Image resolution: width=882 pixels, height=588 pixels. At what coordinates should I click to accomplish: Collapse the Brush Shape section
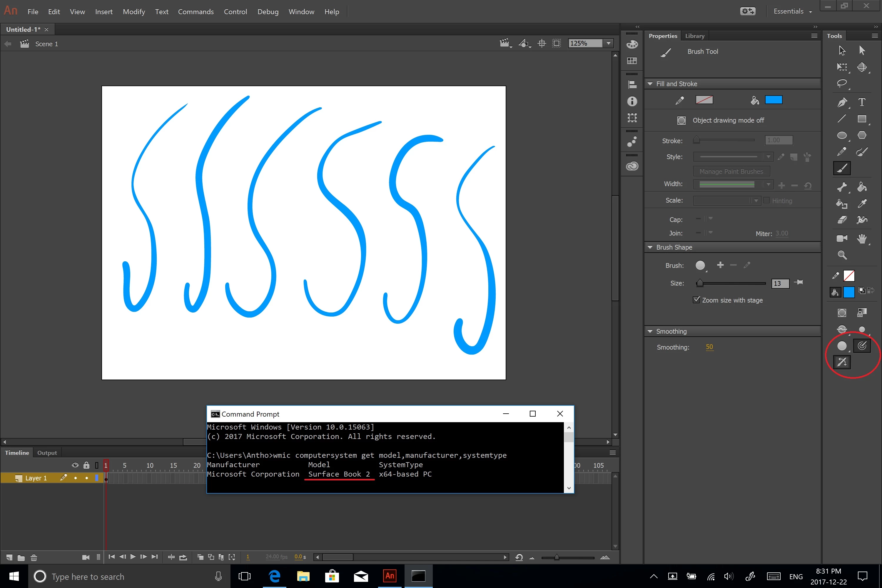tap(650, 248)
